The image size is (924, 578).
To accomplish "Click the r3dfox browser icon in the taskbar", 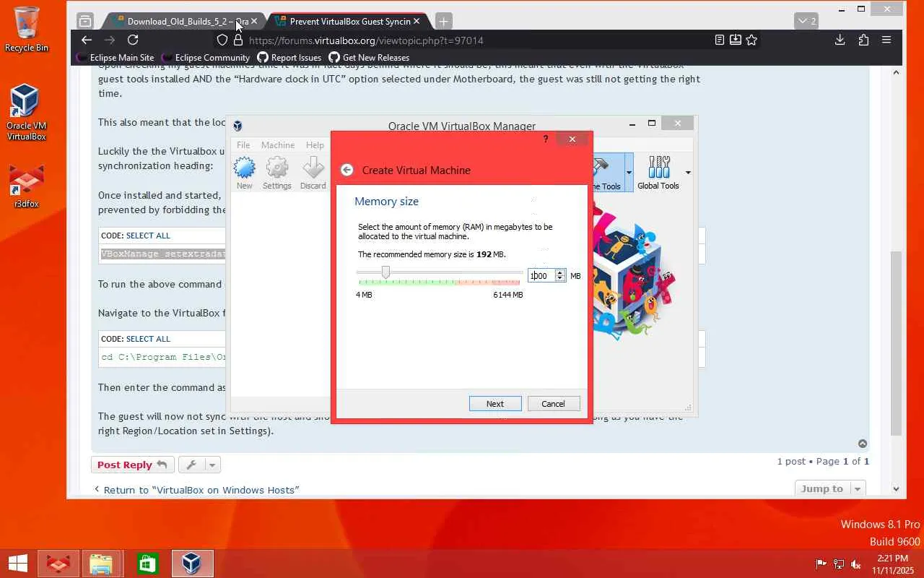I will pos(58,564).
